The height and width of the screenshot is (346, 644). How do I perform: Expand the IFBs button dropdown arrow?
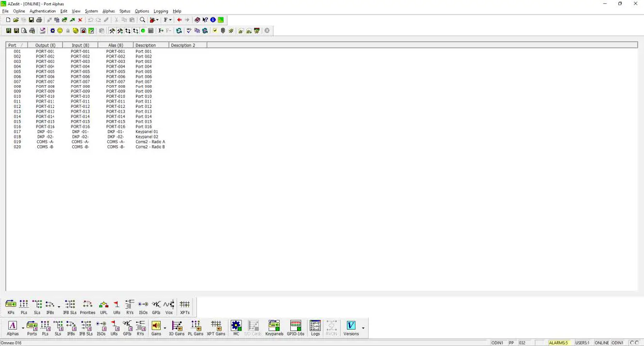tap(59, 307)
